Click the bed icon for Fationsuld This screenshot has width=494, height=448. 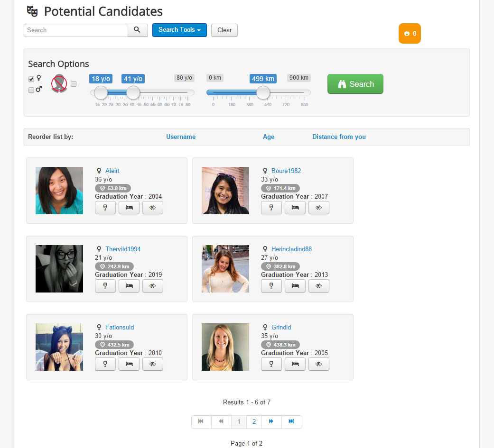129,364
